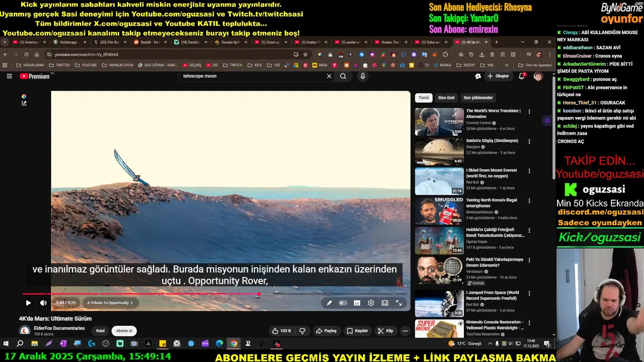Open options for World's Worst Translator video
The width and height of the screenshot is (644, 362).
tap(529, 112)
